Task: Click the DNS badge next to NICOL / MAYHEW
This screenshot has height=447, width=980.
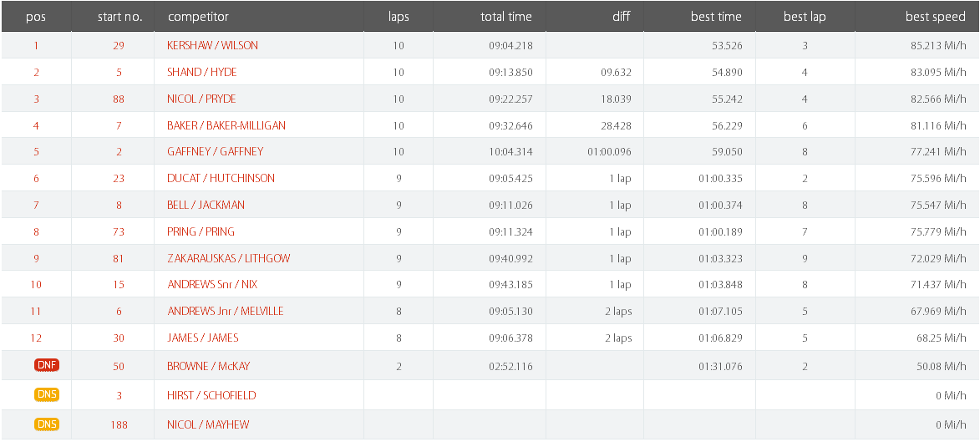Action: (x=47, y=424)
